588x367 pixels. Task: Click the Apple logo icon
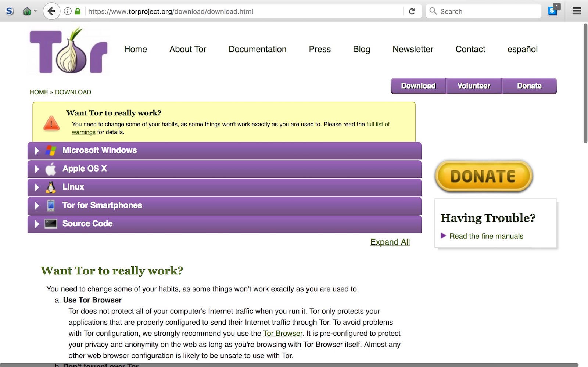click(x=51, y=169)
